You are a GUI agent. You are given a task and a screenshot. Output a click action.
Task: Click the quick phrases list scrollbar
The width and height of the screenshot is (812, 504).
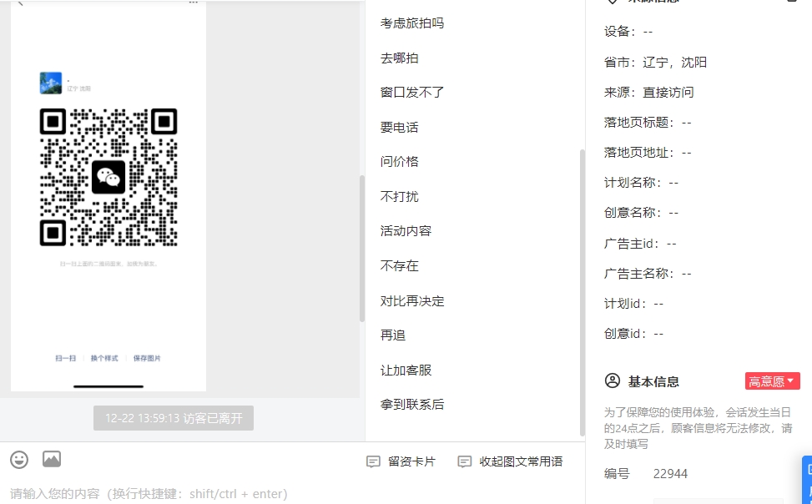(x=582, y=293)
